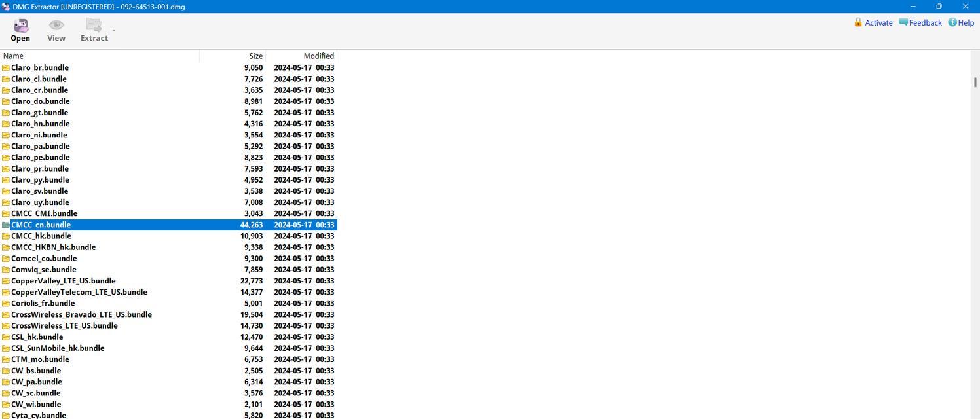
Task: Open the Feedback link
Action: (x=920, y=22)
